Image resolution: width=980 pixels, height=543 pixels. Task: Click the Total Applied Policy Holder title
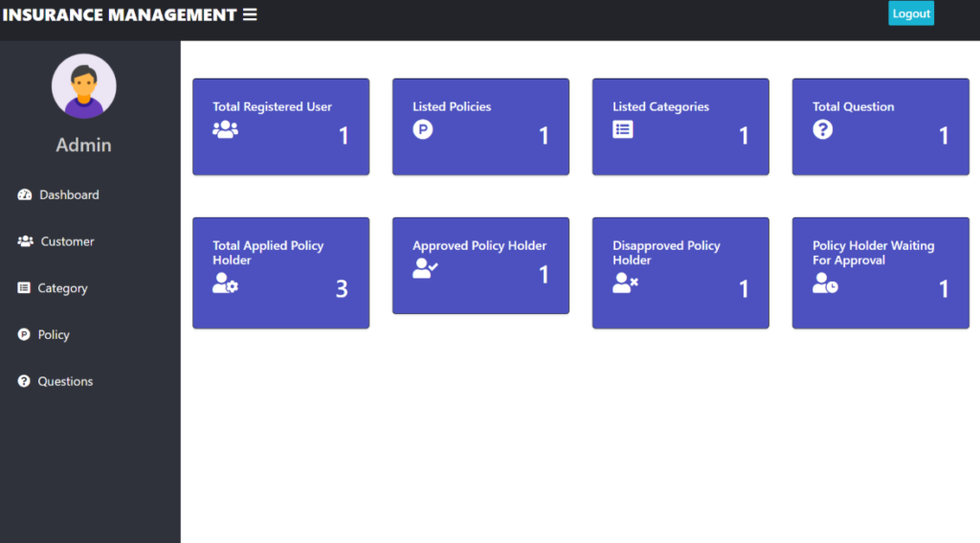[x=268, y=253]
